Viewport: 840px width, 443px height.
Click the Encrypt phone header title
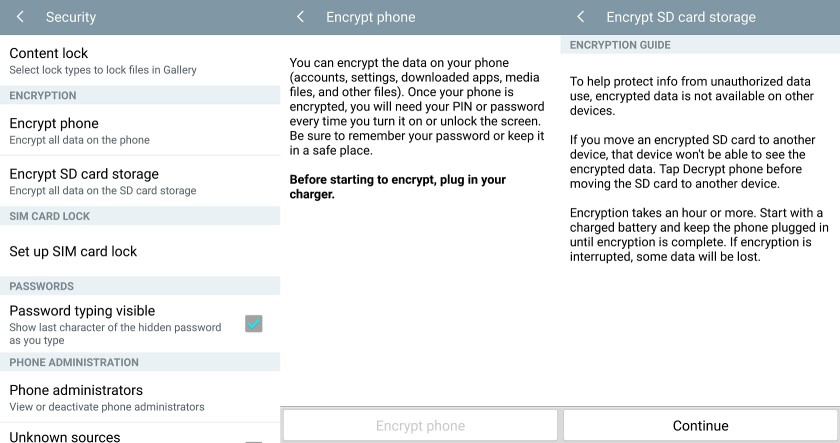(370, 17)
